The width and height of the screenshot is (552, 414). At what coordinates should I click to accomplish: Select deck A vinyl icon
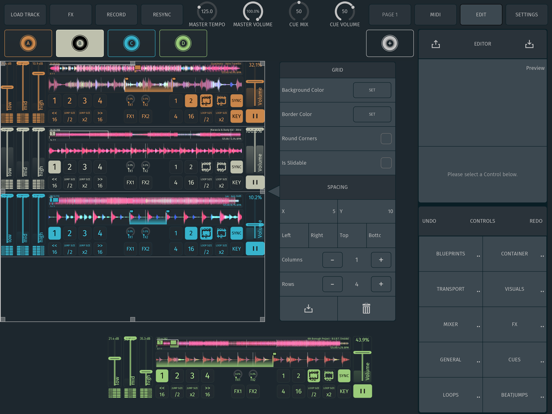click(28, 43)
